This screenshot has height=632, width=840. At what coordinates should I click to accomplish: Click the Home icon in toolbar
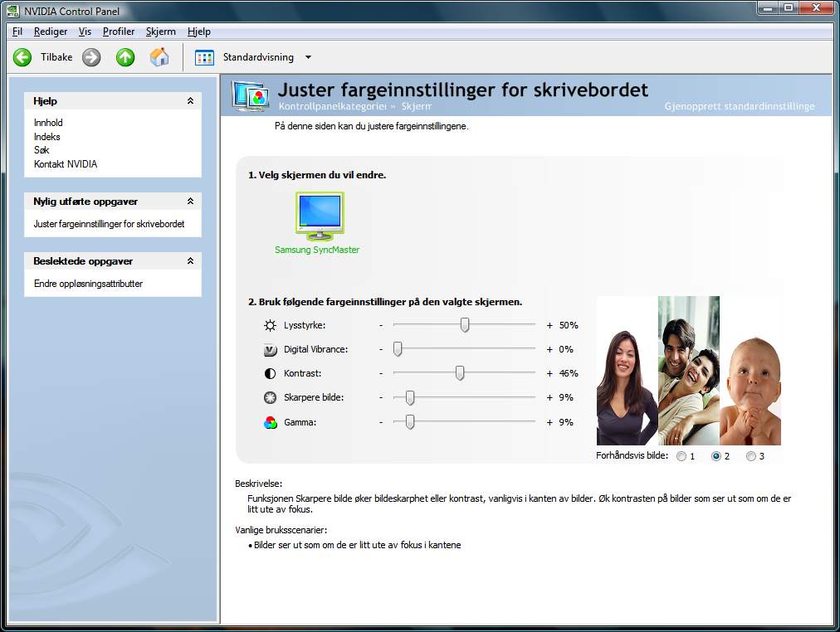[x=159, y=57]
